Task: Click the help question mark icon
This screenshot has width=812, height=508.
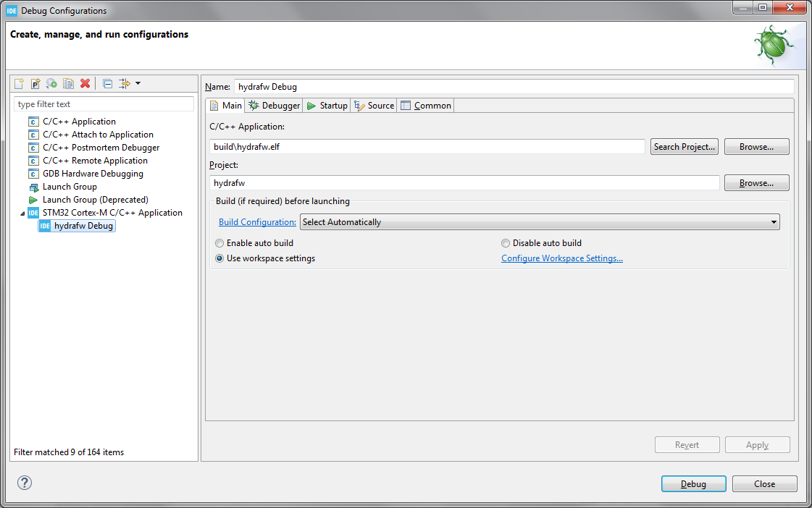Action: [24, 483]
